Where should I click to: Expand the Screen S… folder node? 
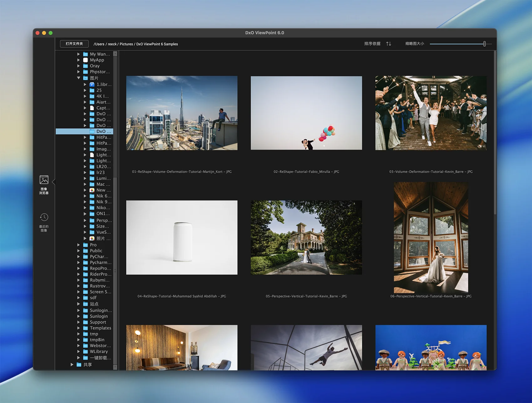pos(79,292)
